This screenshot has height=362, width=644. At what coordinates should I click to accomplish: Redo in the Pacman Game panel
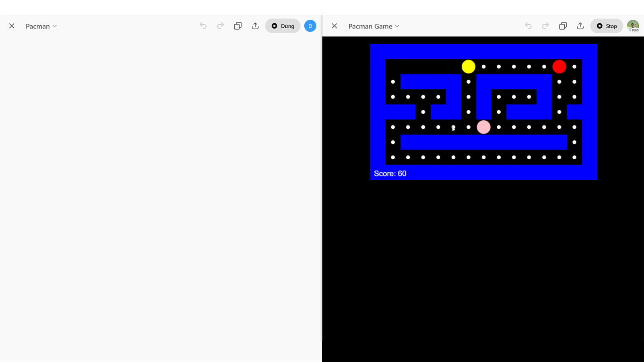(545, 26)
